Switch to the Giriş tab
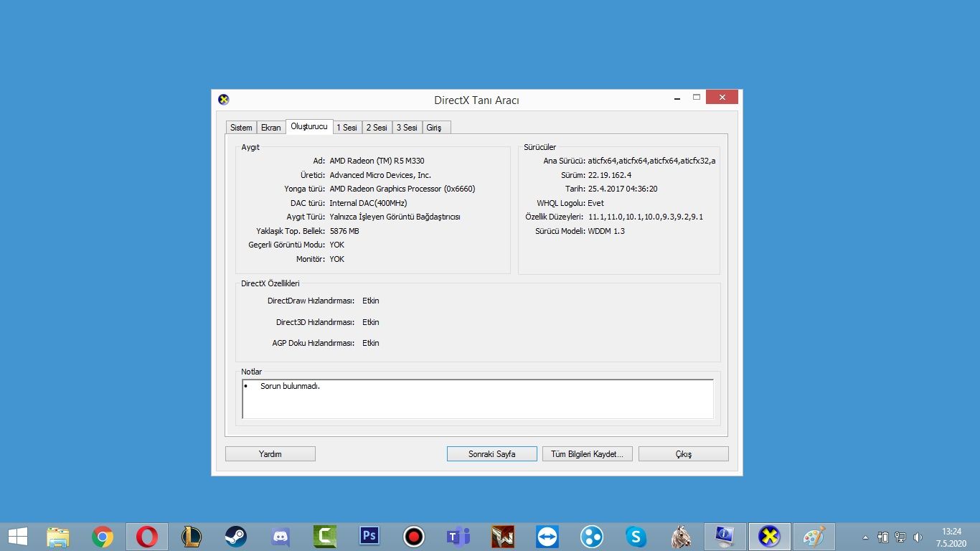The width and height of the screenshot is (980, 551). (435, 128)
